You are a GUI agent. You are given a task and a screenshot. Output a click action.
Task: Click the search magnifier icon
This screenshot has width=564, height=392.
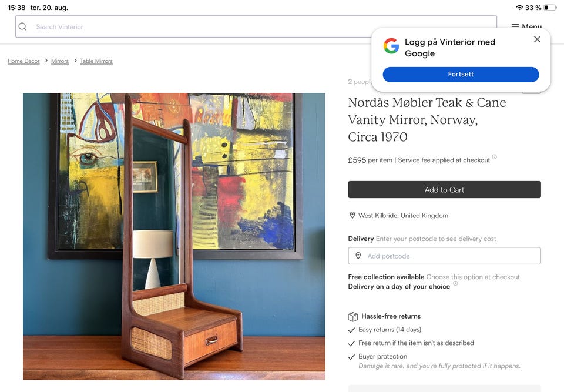[x=23, y=26]
